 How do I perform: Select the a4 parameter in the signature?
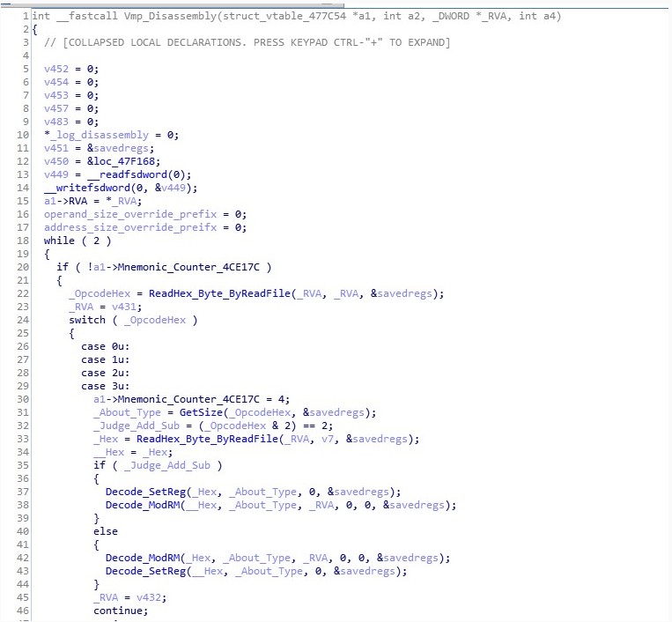point(549,16)
